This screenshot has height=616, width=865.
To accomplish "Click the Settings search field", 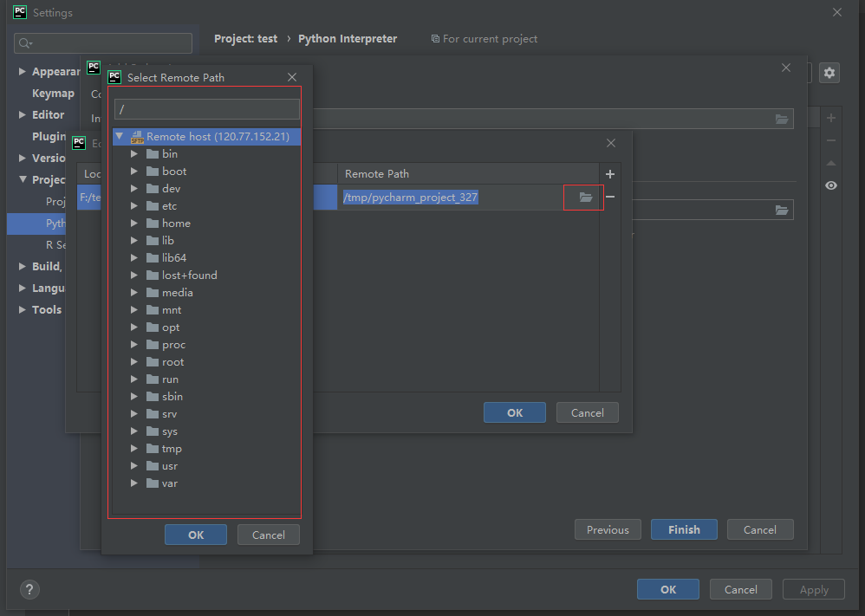I will tap(103, 43).
